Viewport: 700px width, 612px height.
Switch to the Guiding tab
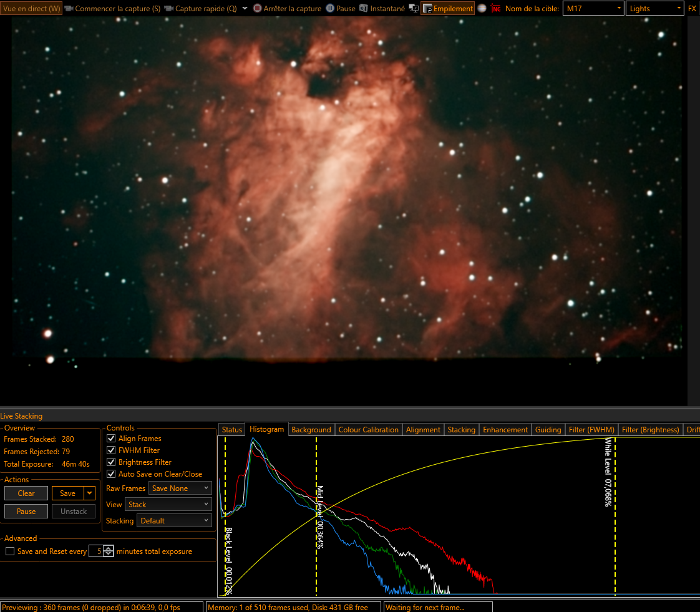pyautogui.click(x=548, y=429)
